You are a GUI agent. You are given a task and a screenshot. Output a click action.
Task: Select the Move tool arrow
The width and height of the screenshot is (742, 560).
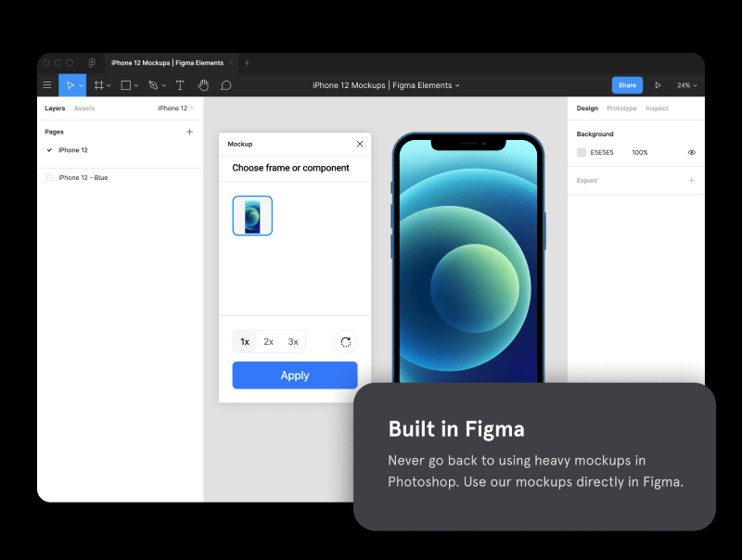(69, 85)
